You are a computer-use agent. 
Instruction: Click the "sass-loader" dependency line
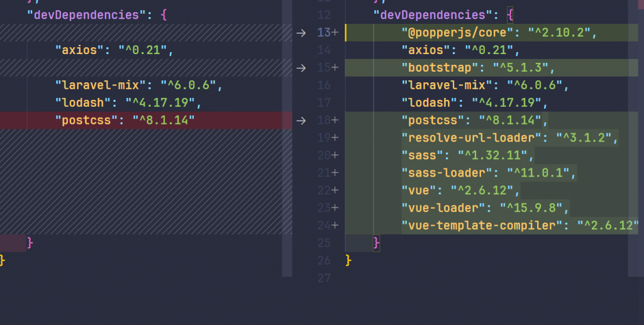(x=489, y=173)
